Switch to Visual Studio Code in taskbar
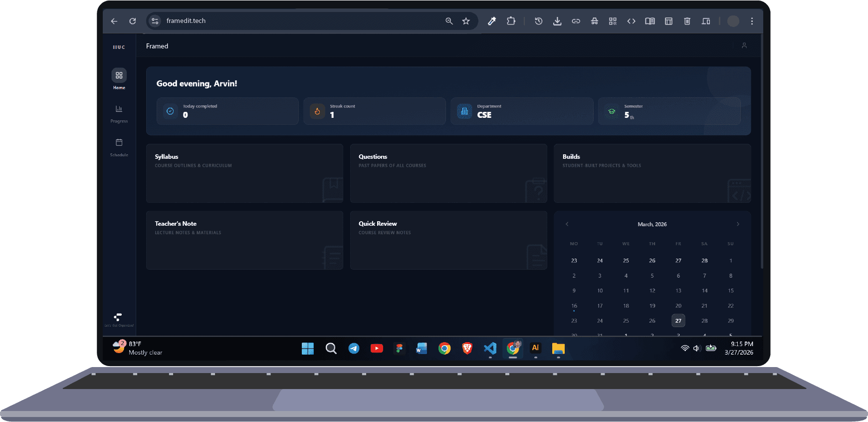The image size is (868, 422). coord(490,349)
